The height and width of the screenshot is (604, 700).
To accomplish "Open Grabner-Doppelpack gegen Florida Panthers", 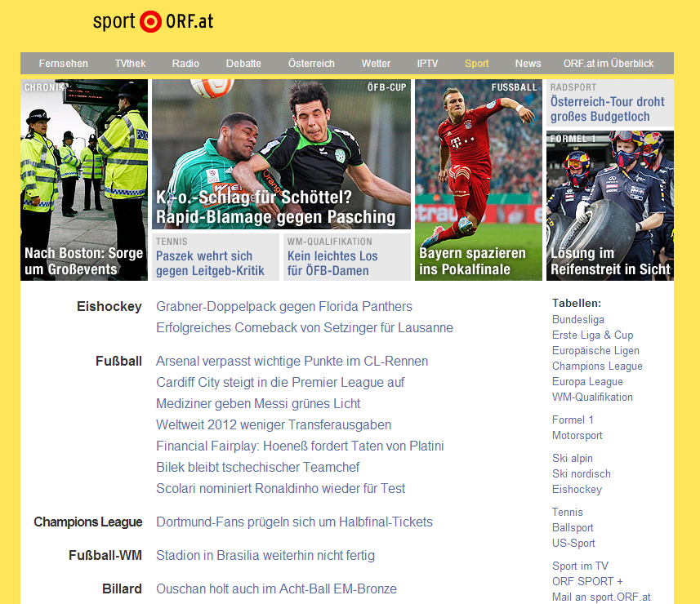I will tap(284, 306).
